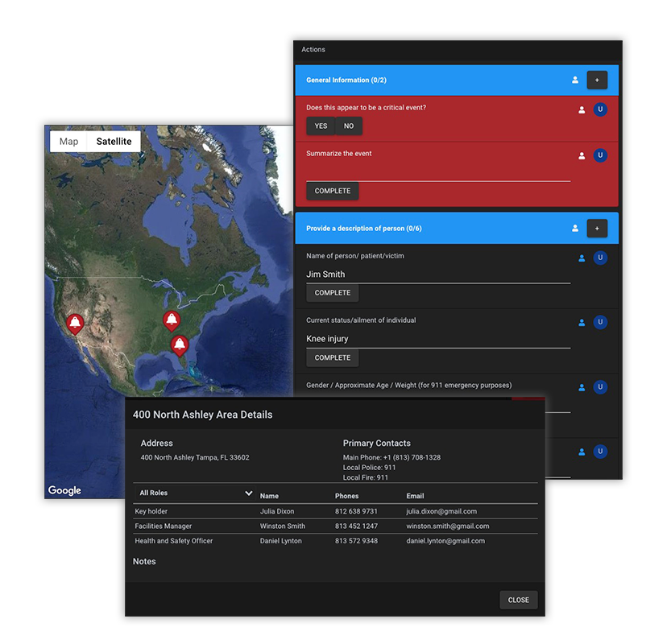Click email daniel.lynton@gmail.com
This screenshot has width=671, height=644.
(x=445, y=541)
